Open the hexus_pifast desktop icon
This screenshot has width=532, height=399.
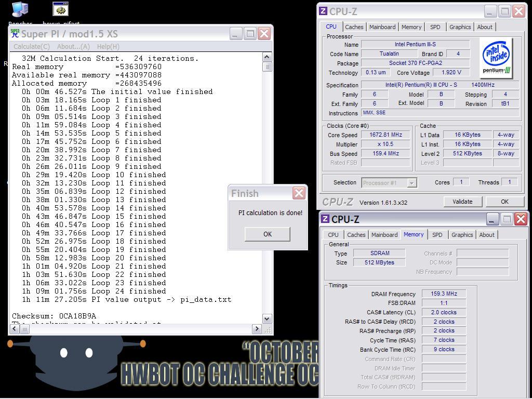pos(61,9)
